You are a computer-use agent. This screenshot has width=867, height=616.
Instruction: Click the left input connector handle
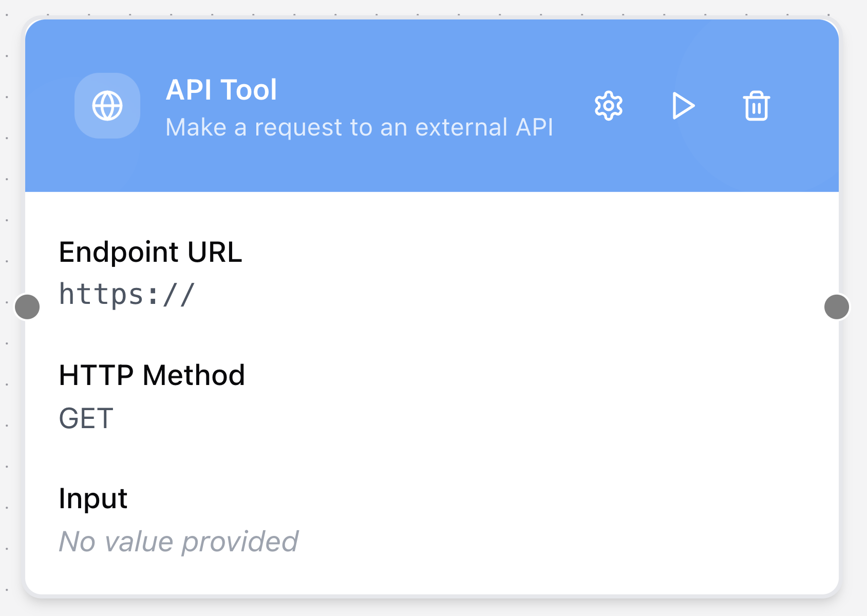tap(28, 307)
